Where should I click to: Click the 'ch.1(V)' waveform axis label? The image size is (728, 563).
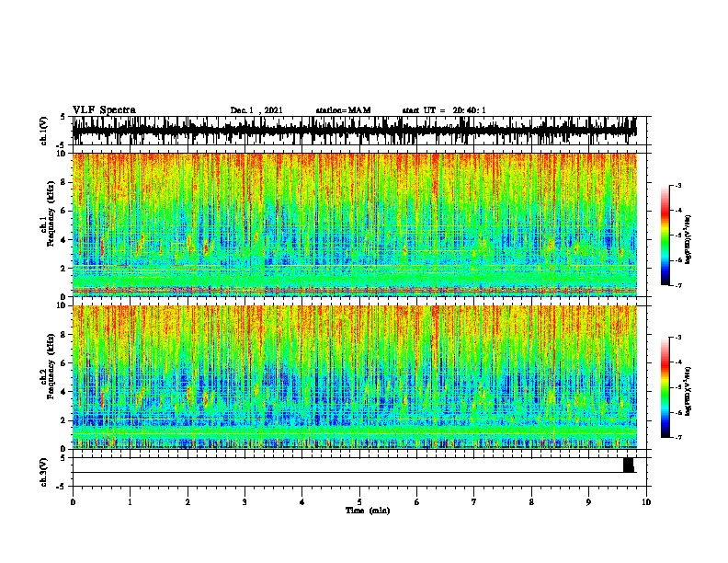[x=44, y=131]
